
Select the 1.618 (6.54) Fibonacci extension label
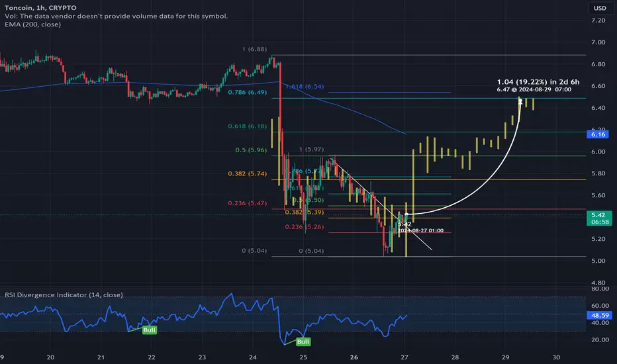tap(305, 87)
